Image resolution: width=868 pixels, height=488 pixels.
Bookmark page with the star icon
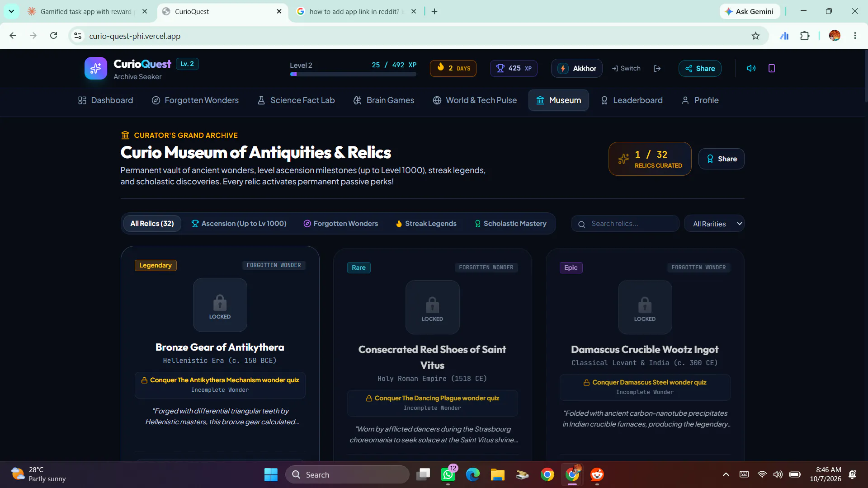pyautogui.click(x=755, y=36)
